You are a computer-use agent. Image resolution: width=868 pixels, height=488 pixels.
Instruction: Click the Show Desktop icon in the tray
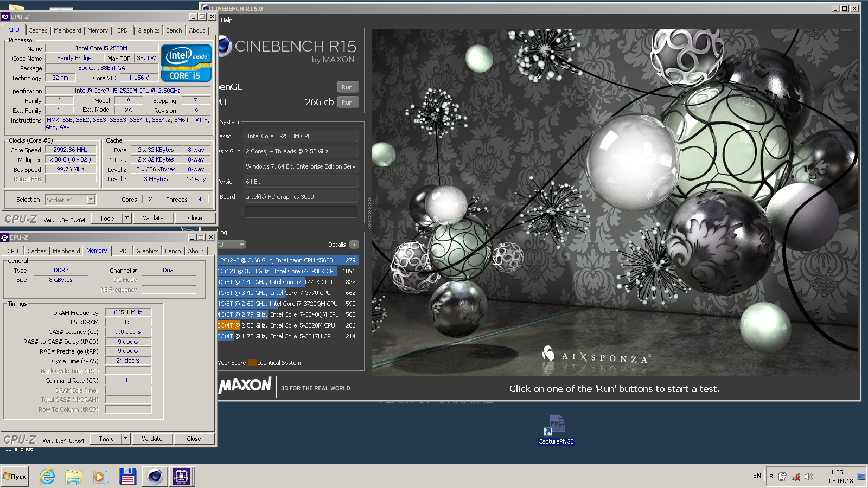pos(861,477)
